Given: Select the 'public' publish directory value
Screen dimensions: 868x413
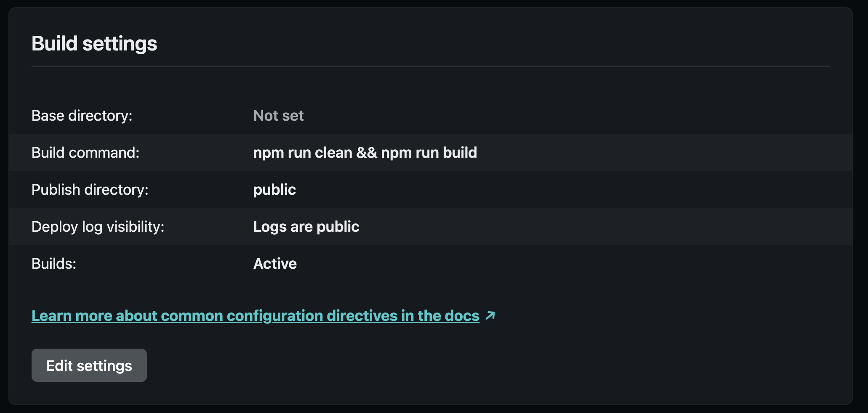Looking at the screenshot, I should [x=274, y=190].
